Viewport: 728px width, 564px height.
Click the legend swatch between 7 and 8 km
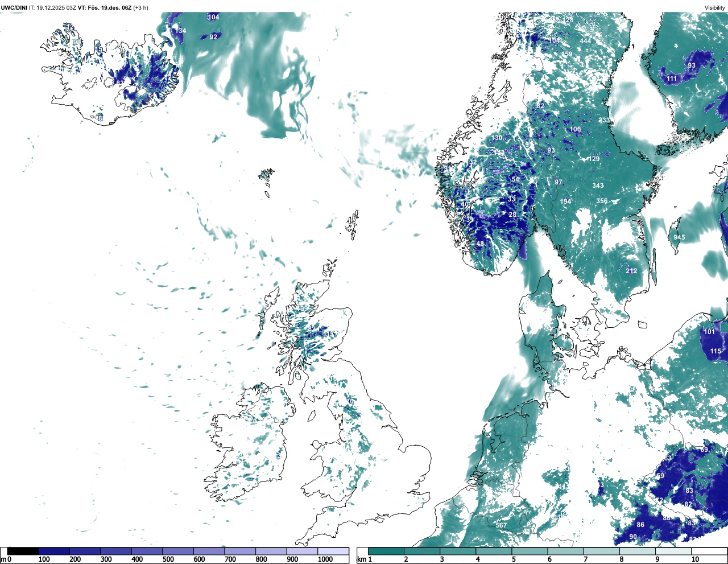pos(602,551)
